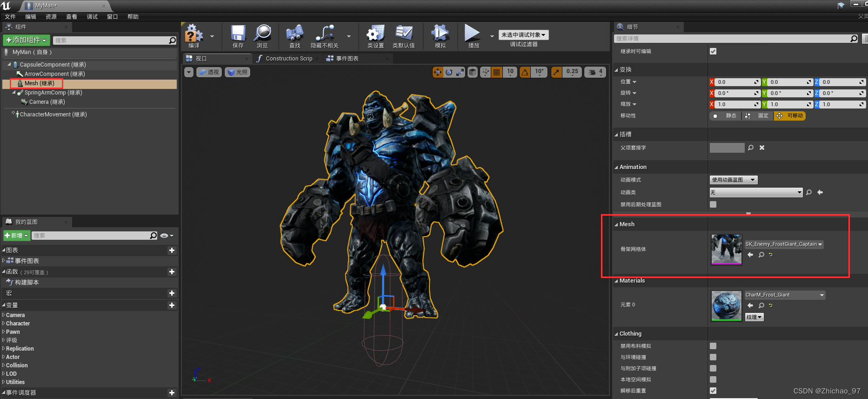Toggle the coordinate system cube icon
Screen dimensions: 868x399
(473, 72)
